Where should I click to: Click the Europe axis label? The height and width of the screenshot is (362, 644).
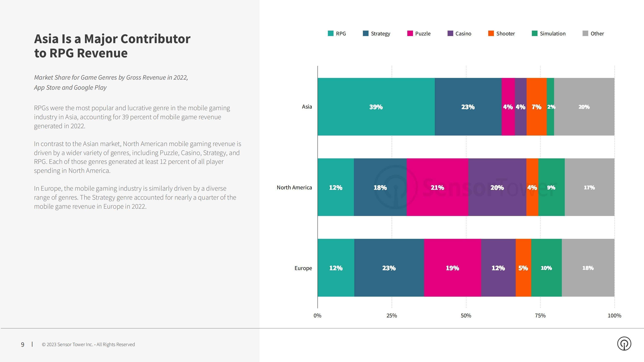[303, 268]
